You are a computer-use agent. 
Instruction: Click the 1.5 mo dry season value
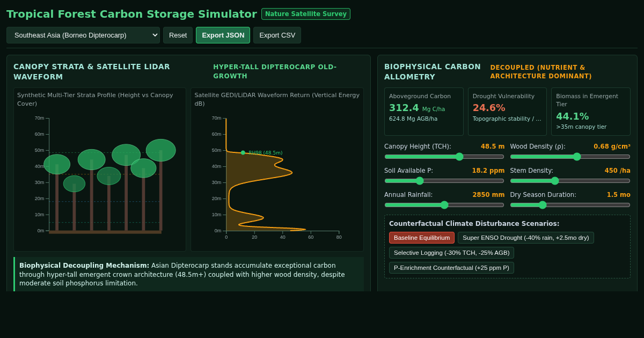tap(619, 195)
